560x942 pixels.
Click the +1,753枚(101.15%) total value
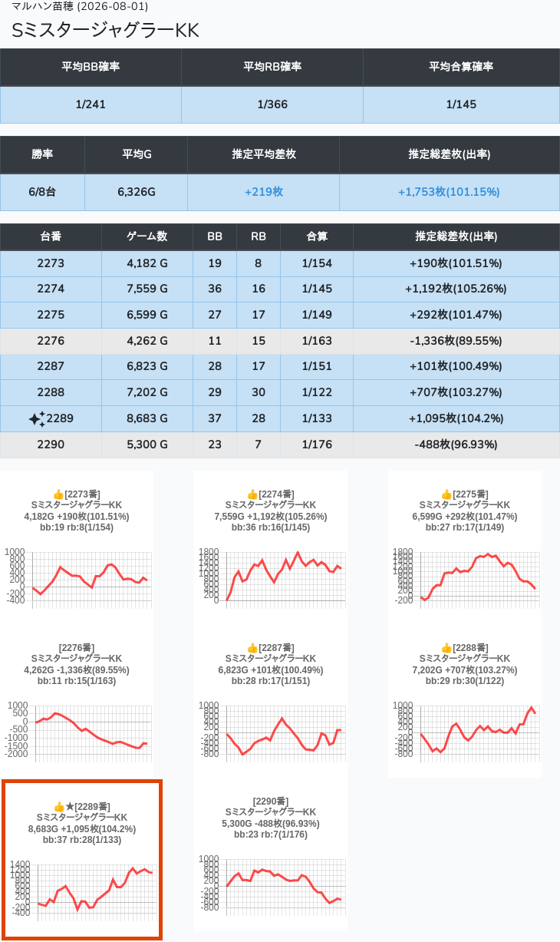[449, 192]
